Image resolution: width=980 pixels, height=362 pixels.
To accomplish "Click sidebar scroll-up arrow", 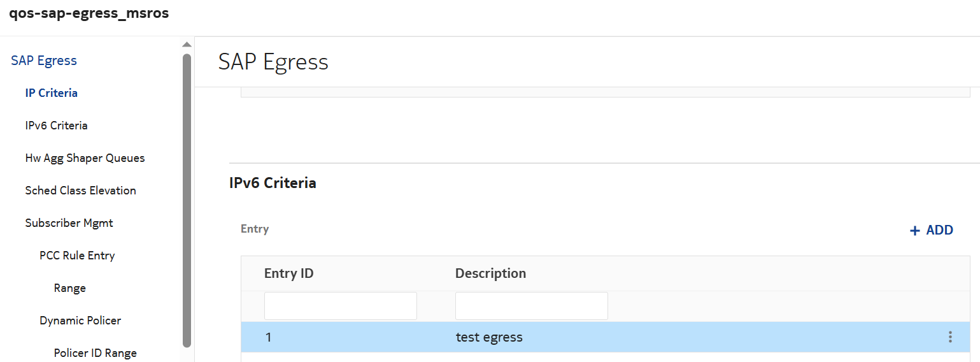I will pos(187,45).
